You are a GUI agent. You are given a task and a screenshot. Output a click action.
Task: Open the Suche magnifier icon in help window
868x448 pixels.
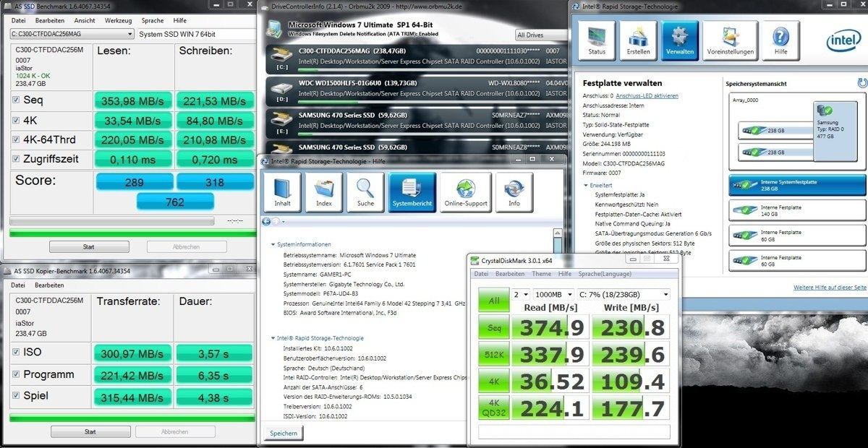click(x=365, y=192)
